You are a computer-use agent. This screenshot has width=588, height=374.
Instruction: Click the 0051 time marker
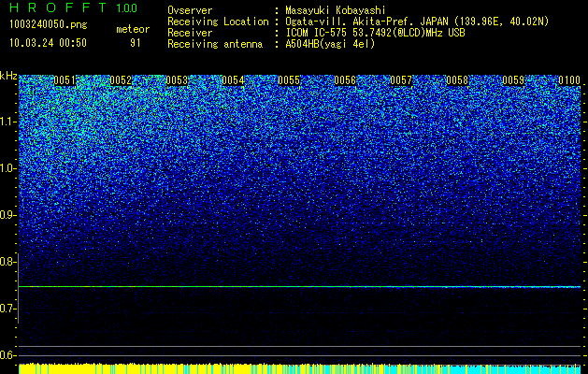point(65,80)
